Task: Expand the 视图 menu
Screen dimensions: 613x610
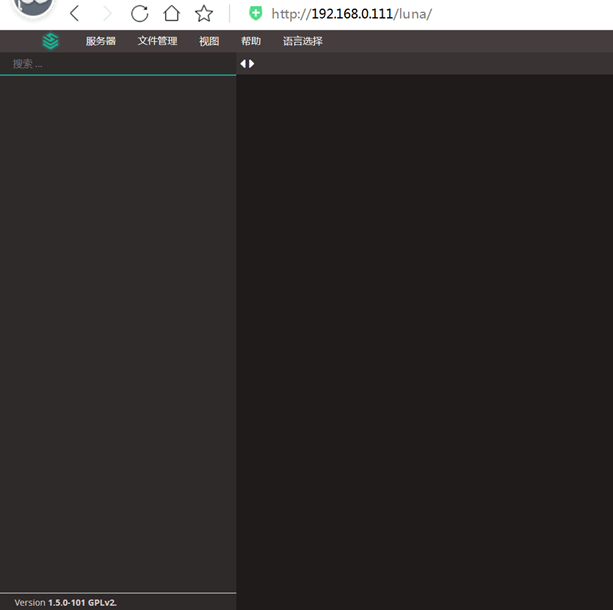Action: (x=209, y=41)
